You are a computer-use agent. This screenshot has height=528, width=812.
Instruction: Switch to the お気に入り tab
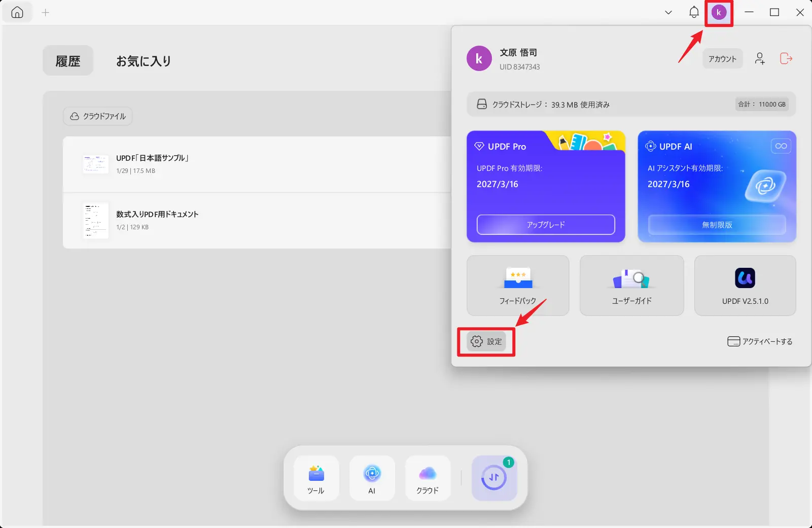pos(144,61)
